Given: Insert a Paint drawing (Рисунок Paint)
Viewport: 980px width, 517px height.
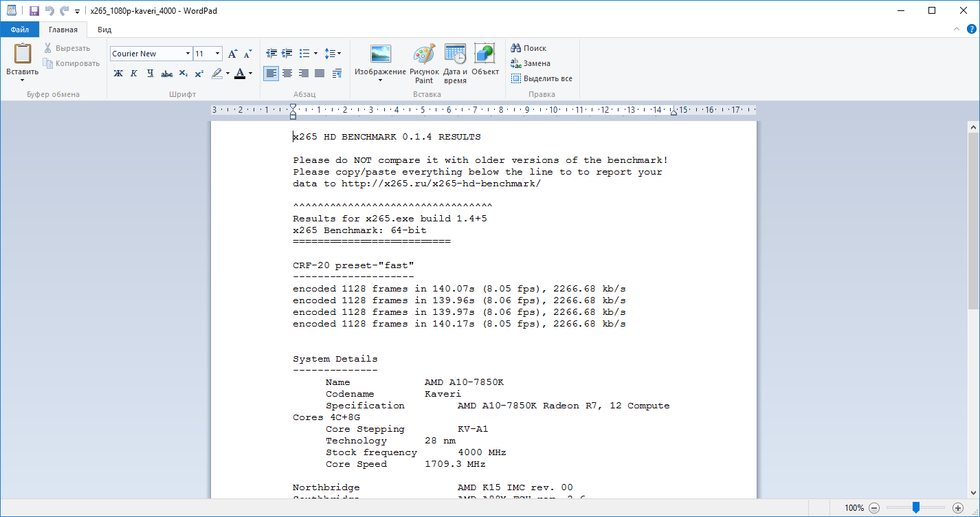Looking at the screenshot, I should point(424,63).
